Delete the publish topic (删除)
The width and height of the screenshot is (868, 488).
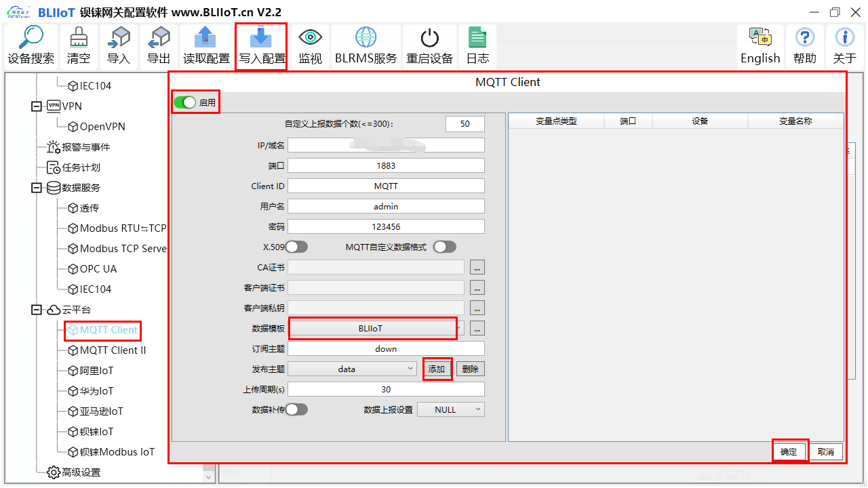coord(471,369)
